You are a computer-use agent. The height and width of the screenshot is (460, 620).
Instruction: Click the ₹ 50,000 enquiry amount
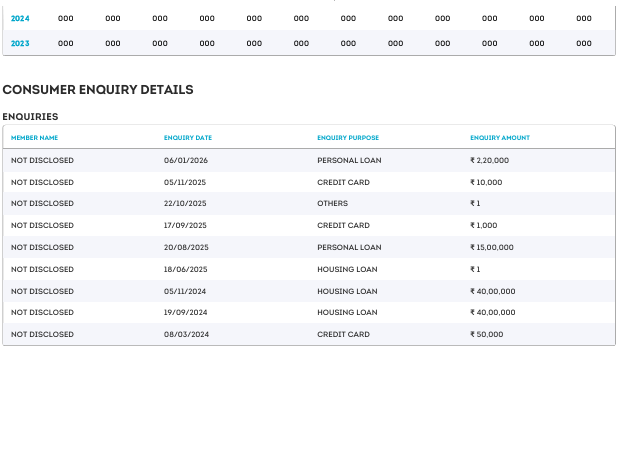click(x=487, y=335)
